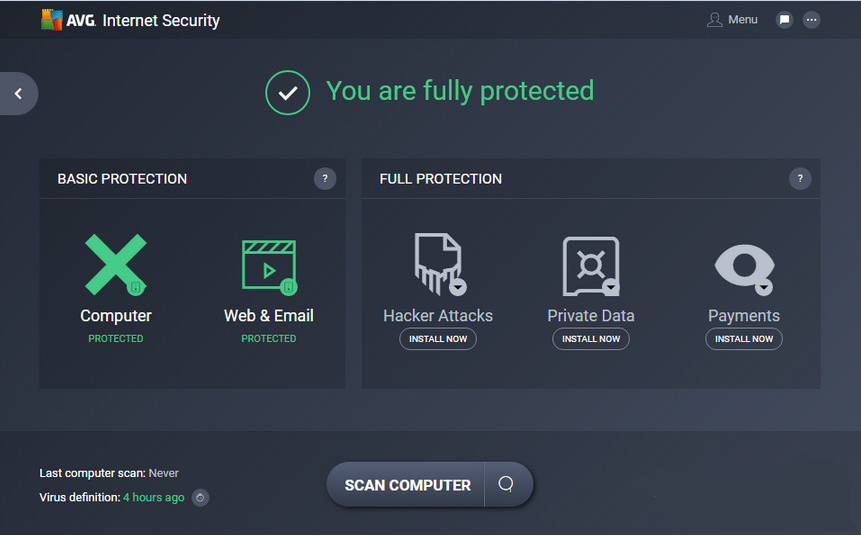Click the download badge on Private Data icon
This screenshot has width=861, height=536.
[611, 287]
